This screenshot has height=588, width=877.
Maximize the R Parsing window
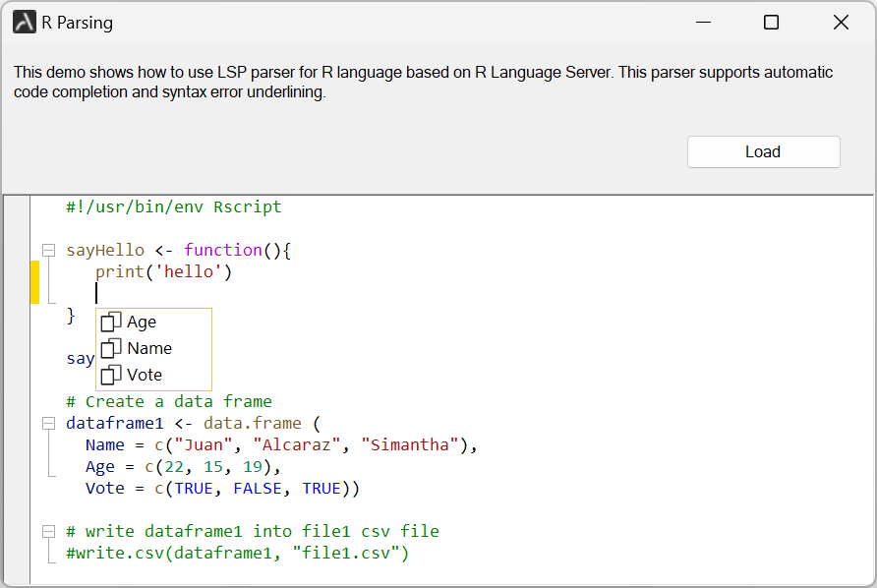(771, 23)
